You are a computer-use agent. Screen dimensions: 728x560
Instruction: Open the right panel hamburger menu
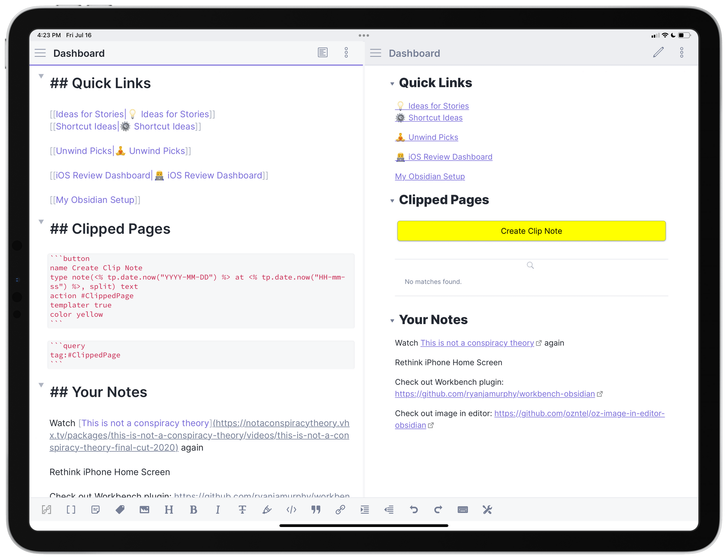click(x=375, y=53)
